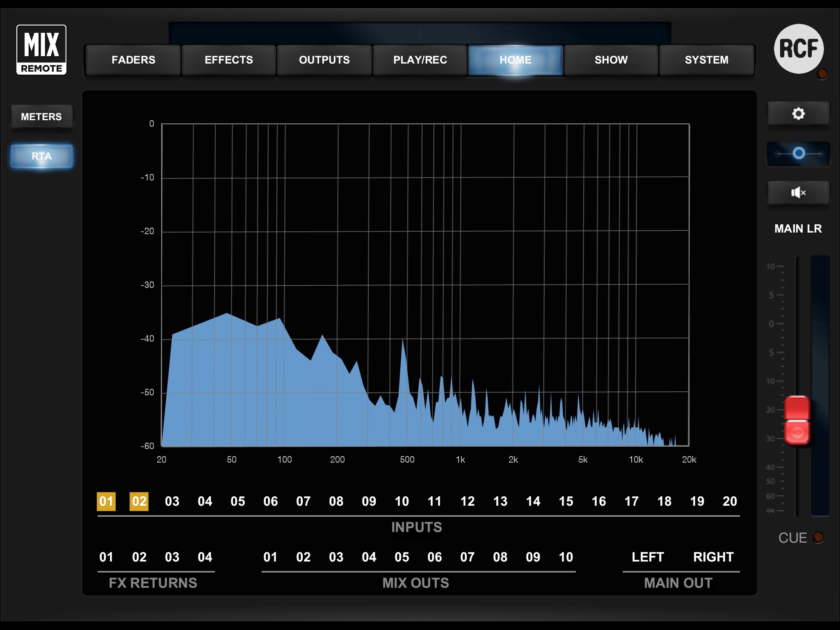Toggle the CUE indicator light
The image size is (840, 630).
click(x=818, y=537)
